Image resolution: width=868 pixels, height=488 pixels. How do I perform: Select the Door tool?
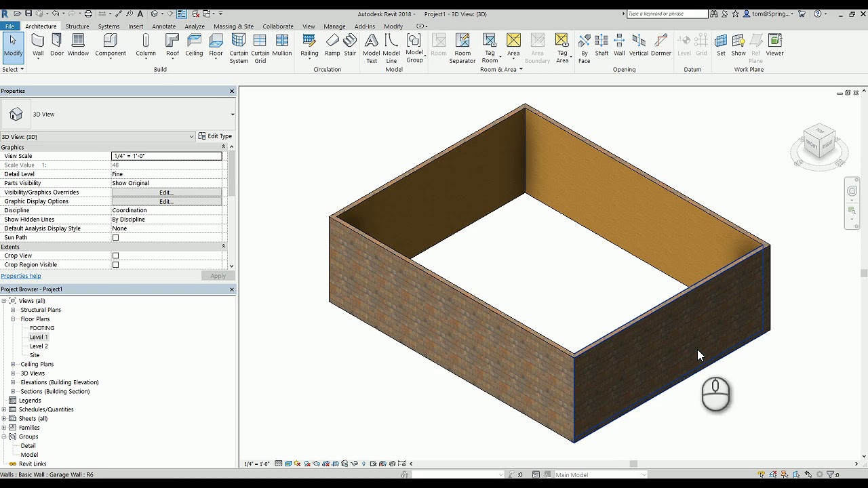coord(57,45)
